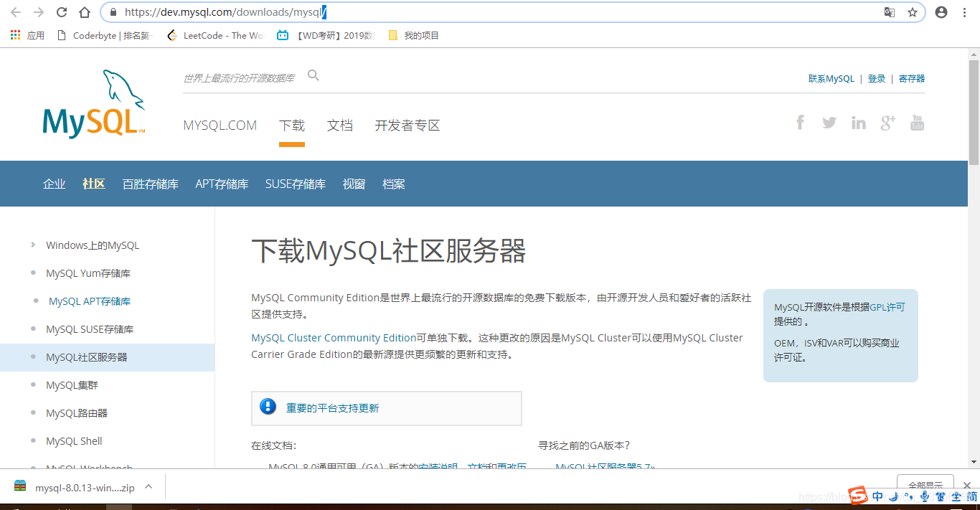
Task: Click the browser forward arrow
Action: click(39, 12)
